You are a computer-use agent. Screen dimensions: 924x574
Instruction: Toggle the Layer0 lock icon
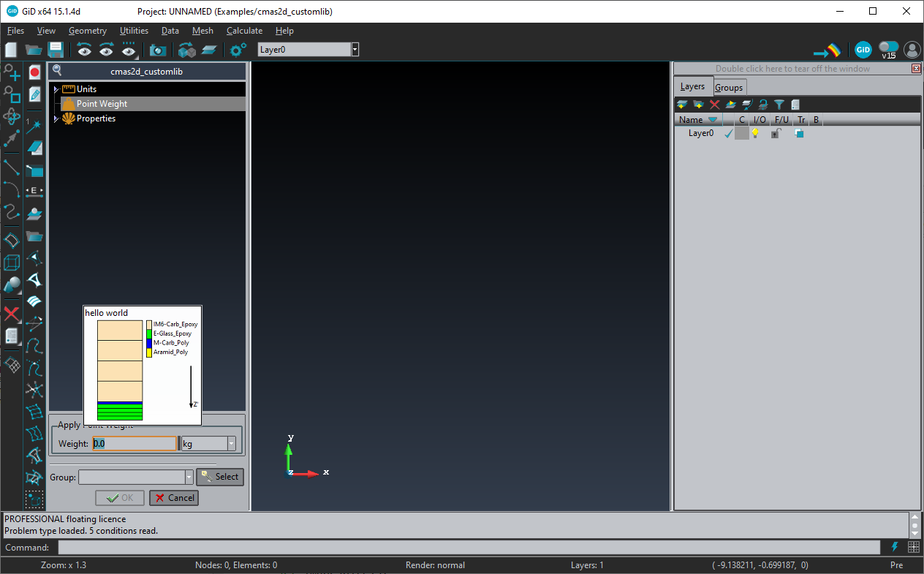[x=776, y=133]
